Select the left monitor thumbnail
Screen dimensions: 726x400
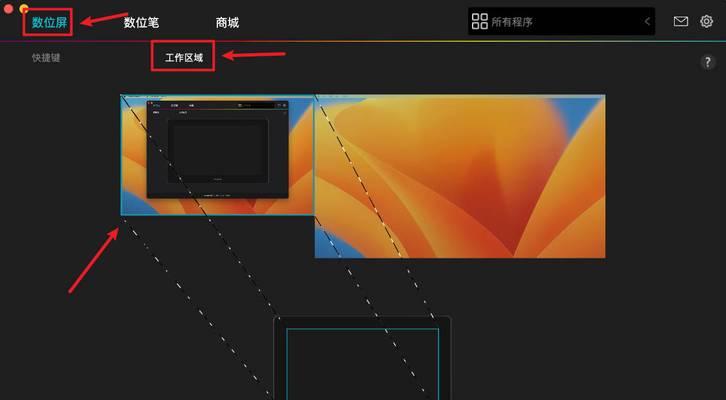218,155
